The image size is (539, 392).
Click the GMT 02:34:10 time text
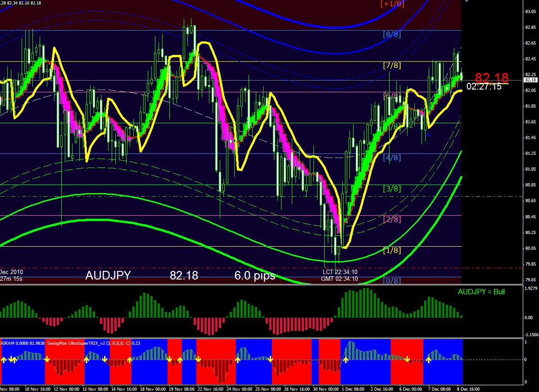(340, 279)
